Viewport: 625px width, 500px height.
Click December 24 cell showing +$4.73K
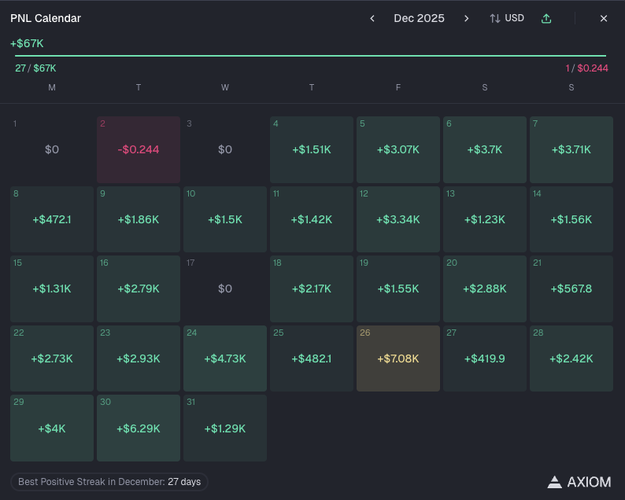point(225,358)
